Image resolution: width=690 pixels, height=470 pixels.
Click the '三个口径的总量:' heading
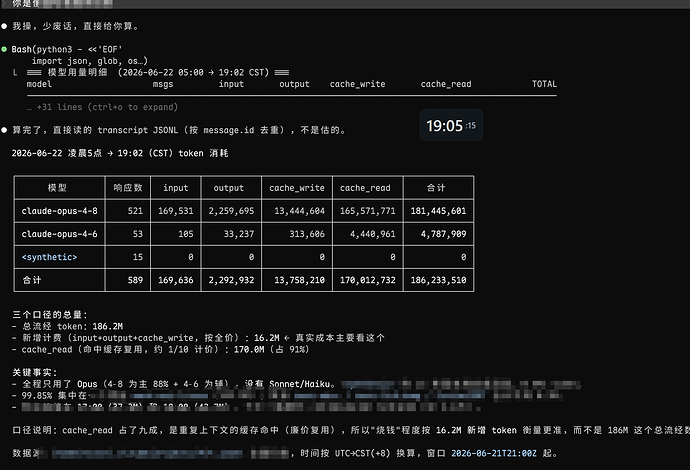pos(50,315)
